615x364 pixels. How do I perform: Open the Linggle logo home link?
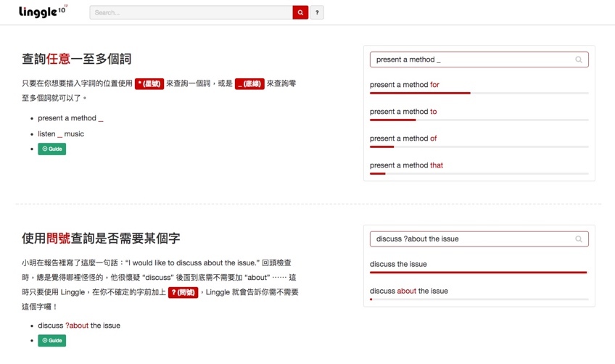point(43,12)
